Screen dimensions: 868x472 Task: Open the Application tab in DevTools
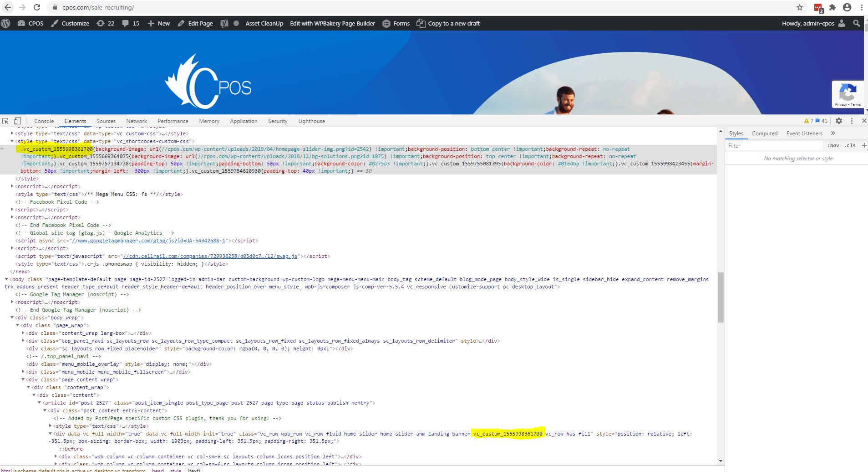pos(244,121)
